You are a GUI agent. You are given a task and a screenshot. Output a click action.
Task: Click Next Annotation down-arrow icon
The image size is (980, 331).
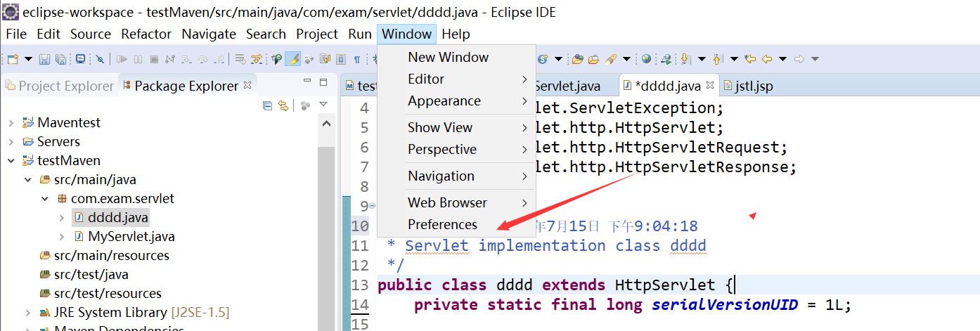point(685,59)
